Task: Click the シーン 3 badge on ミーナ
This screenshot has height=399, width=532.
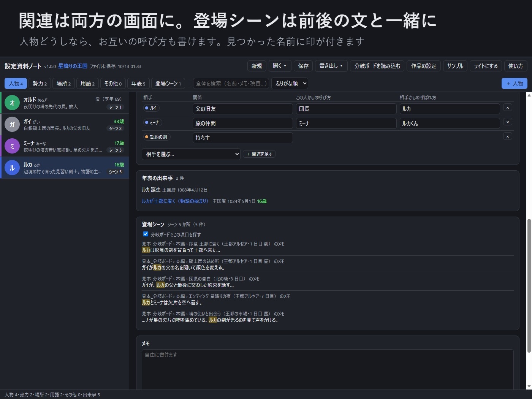Action: 116,150
